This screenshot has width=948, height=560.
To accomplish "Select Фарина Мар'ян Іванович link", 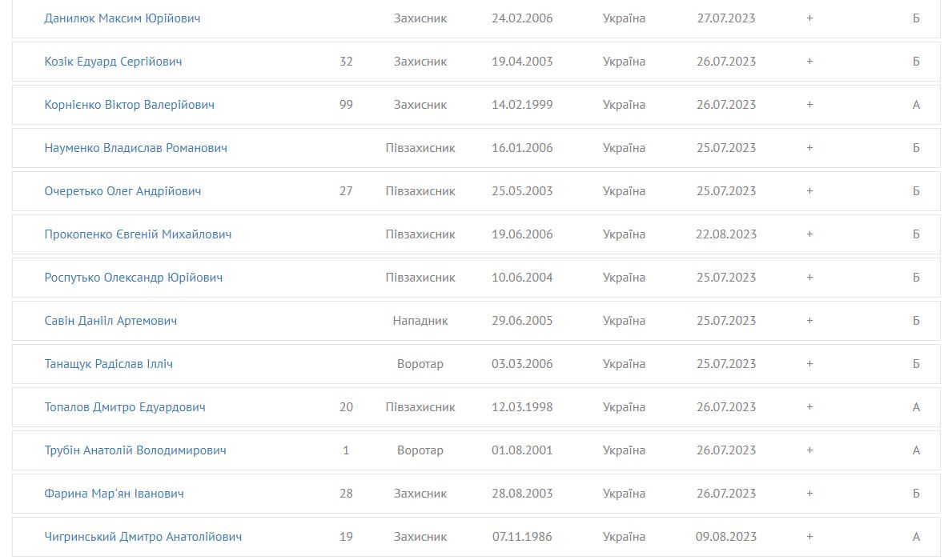I will click(x=114, y=494).
